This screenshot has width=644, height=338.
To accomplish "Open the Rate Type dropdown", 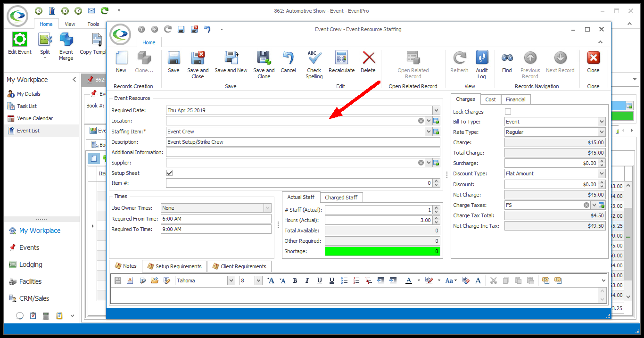I will point(602,132).
